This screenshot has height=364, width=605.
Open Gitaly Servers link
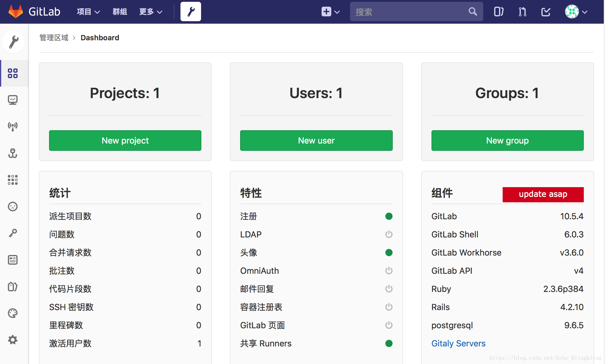pyautogui.click(x=458, y=343)
